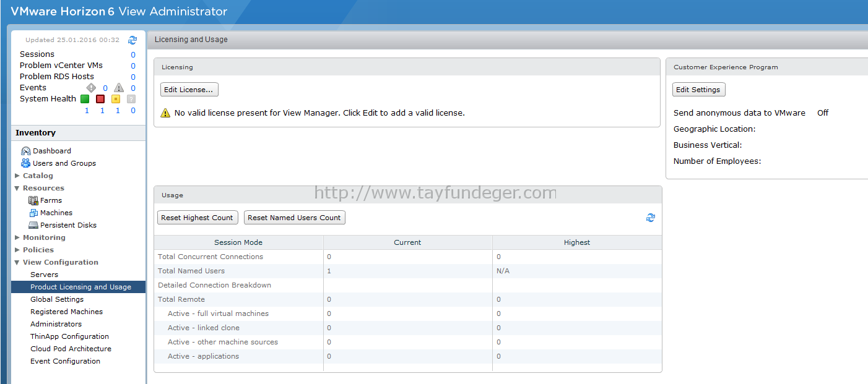Click the license warning triangle icon

[165, 113]
